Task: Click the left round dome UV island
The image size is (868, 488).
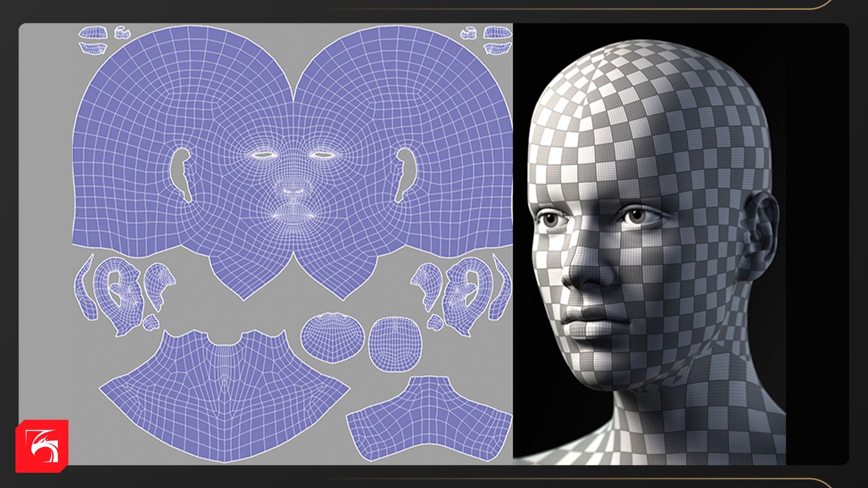Action: click(332, 337)
